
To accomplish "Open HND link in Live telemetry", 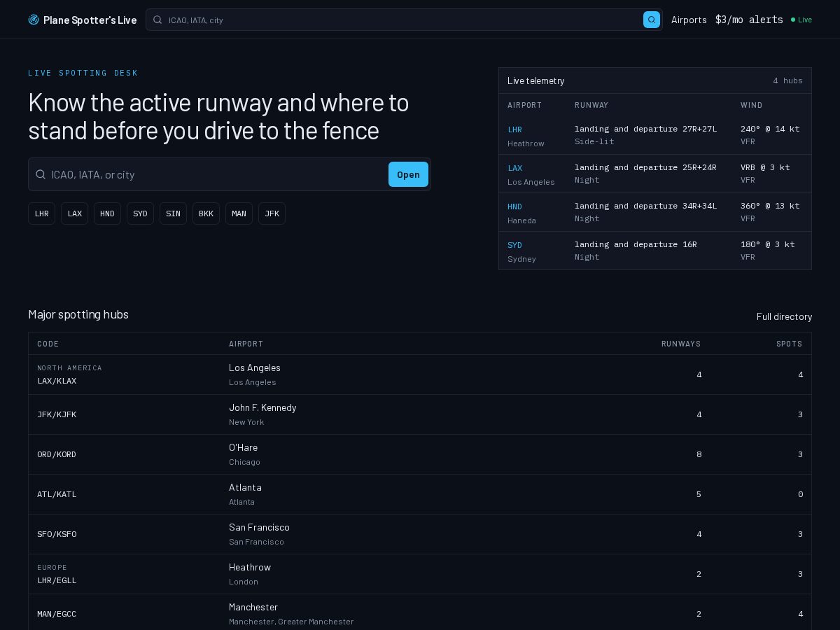I will tap(514, 206).
